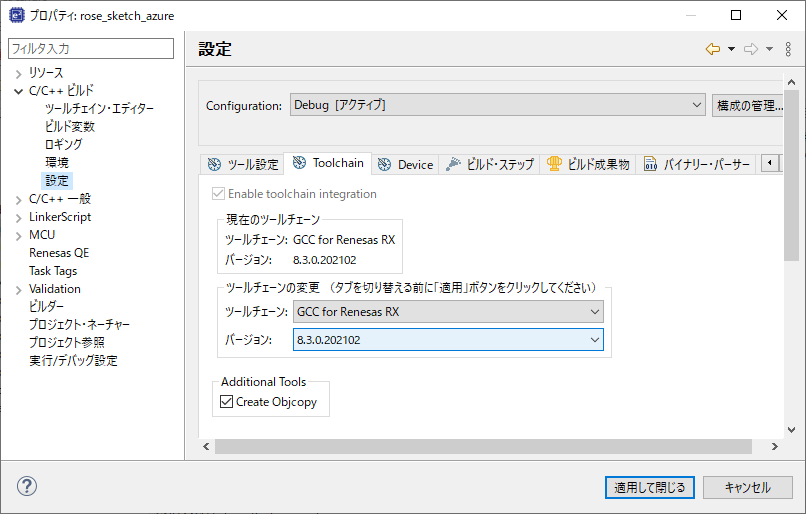Click the help question mark icon
Screen dimensions: 806x514
click(27, 486)
